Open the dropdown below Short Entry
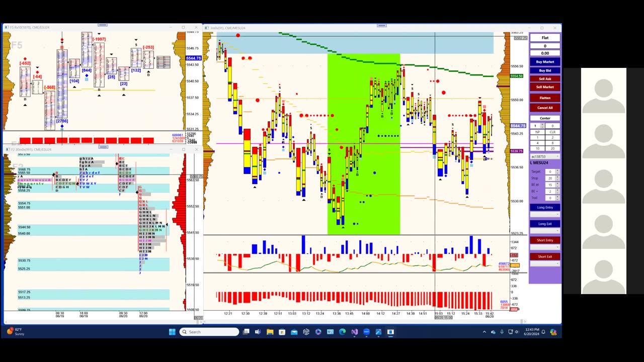 coord(545,247)
